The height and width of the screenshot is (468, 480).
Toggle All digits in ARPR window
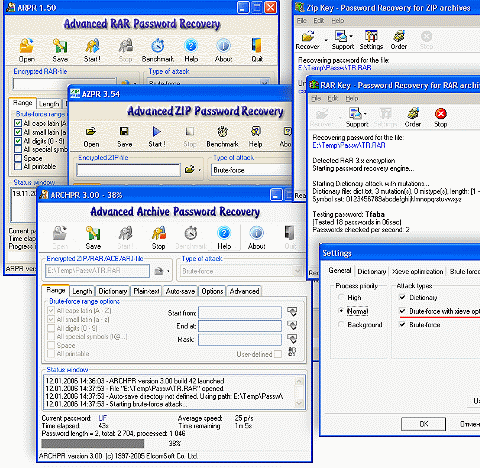point(18,141)
